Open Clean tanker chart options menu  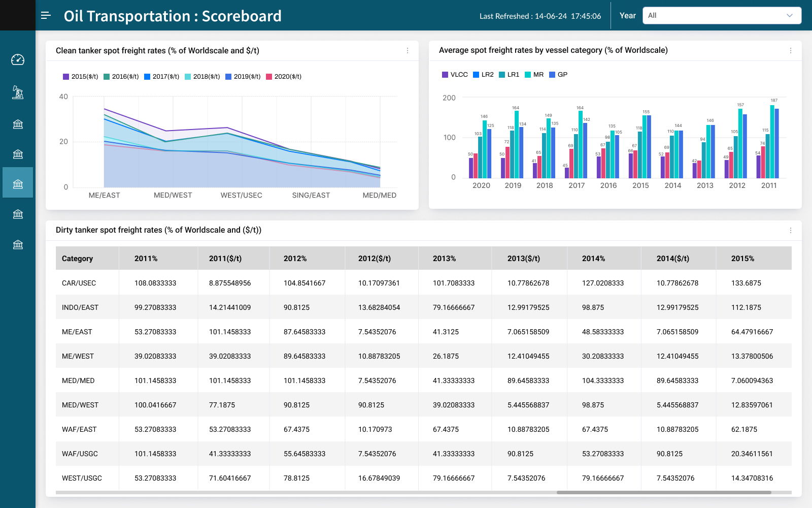(x=407, y=51)
